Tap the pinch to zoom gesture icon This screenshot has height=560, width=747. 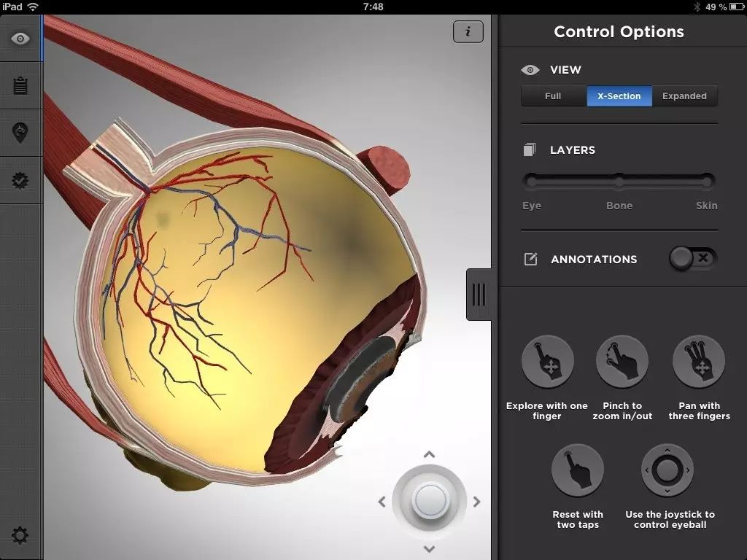click(x=622, y=362)
